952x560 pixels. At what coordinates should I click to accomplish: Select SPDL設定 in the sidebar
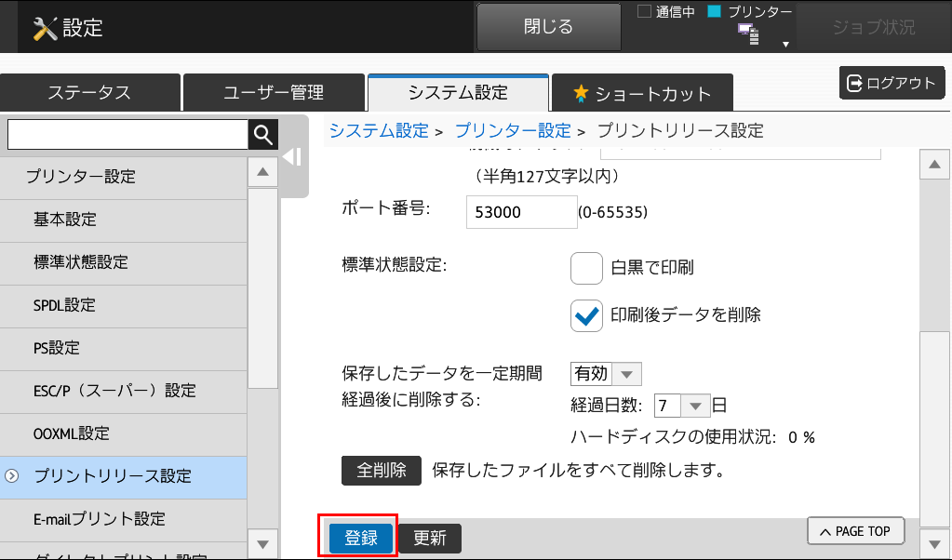[x=124, y=305]
